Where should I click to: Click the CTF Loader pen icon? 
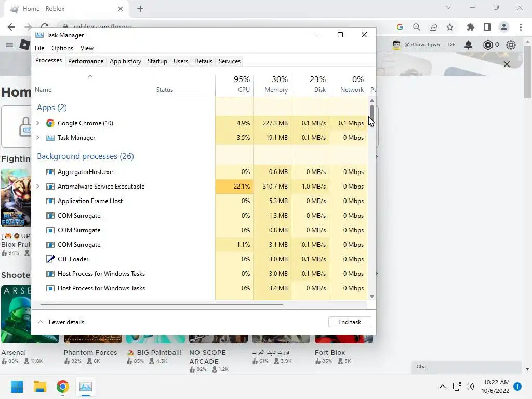click(x=50, y=259)
